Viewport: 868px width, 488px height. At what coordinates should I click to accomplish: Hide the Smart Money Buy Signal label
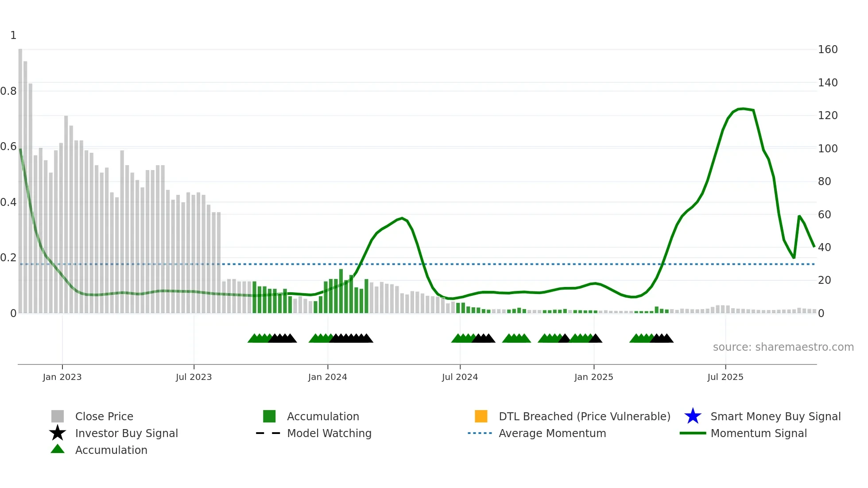775,416
